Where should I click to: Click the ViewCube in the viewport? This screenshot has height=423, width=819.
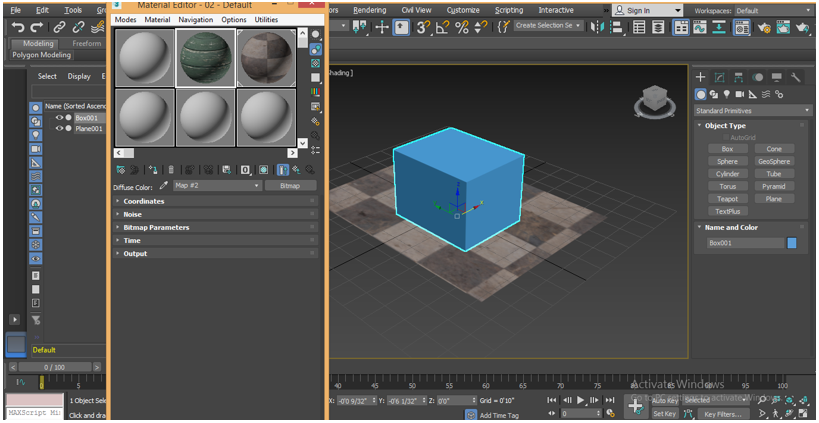pyautogui.click(x=654, y=99)
